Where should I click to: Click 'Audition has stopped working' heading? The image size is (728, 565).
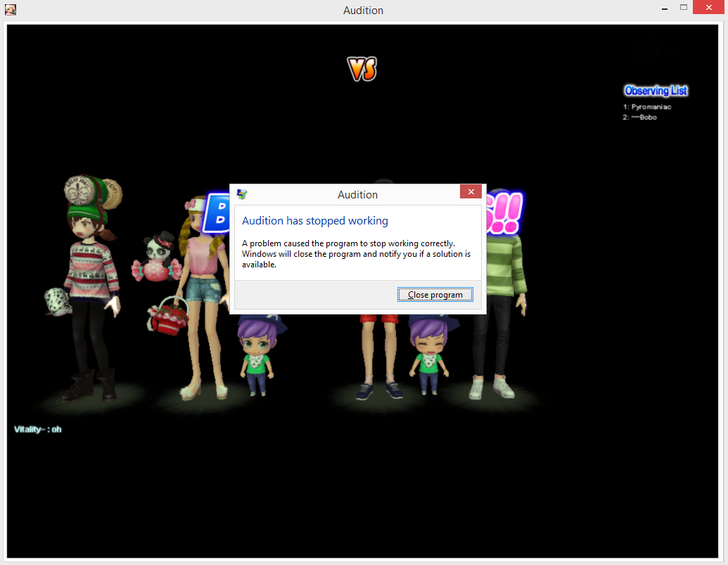coord(315,220)
